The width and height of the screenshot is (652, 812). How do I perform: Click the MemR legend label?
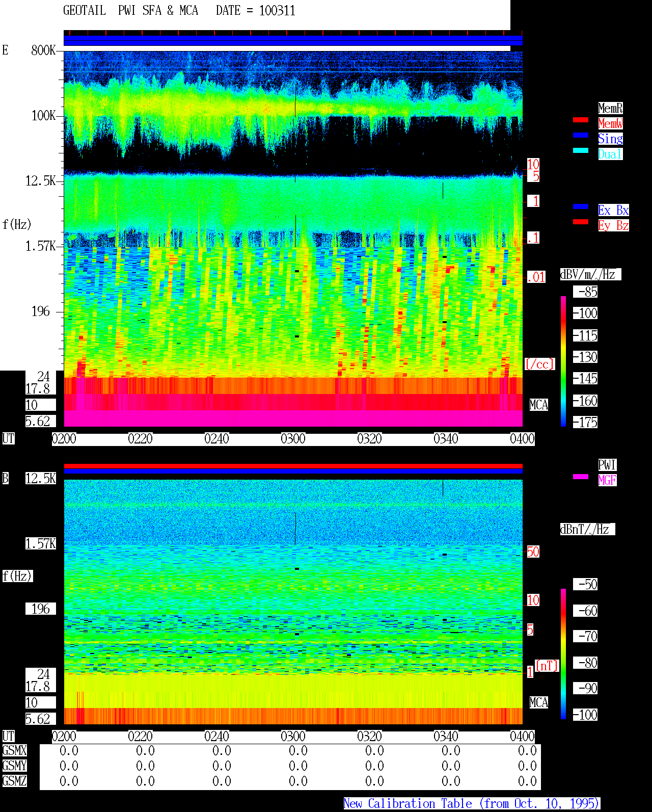pos(610,108)
